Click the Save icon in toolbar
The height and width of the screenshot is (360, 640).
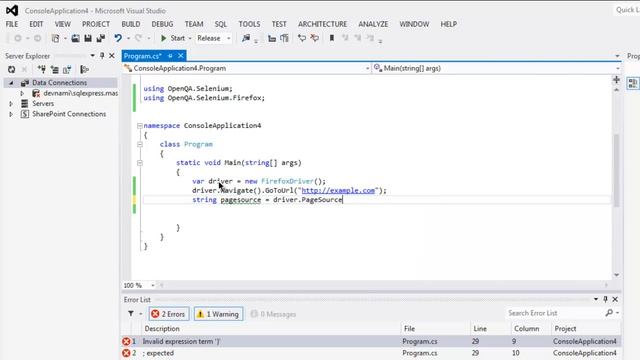click(88, 38)
